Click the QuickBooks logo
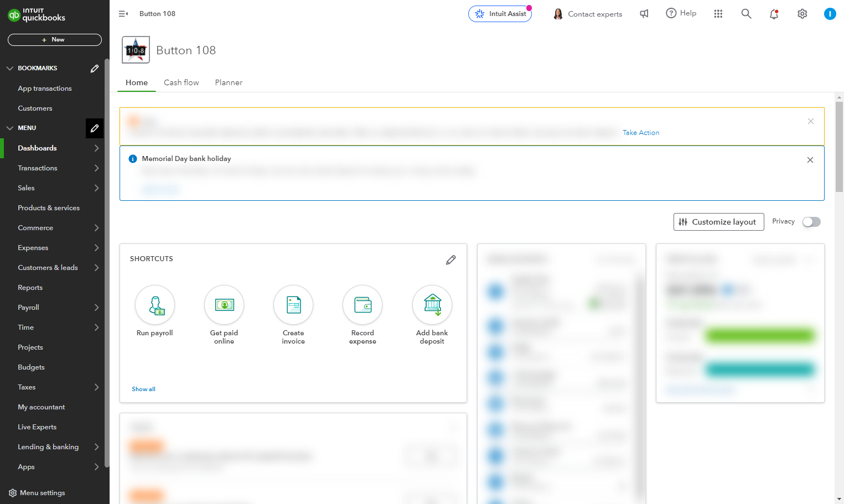 (x=37, y=14)
